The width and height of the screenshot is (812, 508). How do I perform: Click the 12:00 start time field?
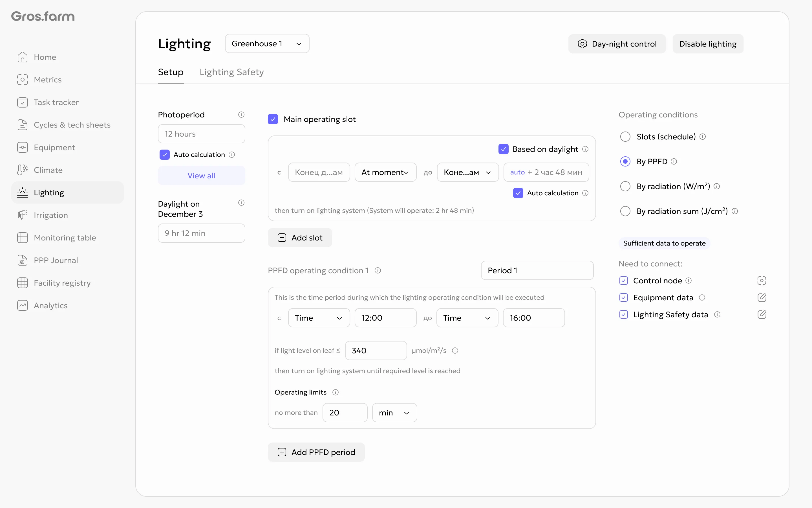pyautogui.click(x=385, y=318)
